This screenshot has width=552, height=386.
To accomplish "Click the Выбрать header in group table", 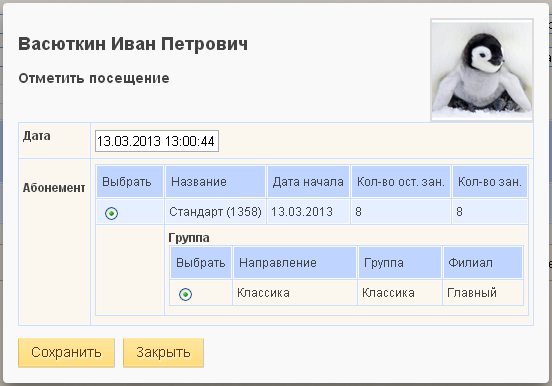I will click(201, 263).
